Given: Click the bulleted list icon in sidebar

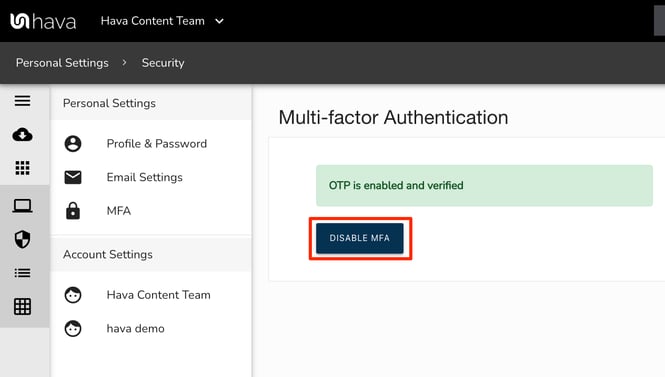Looking at the screenshot, I should [22, 273].
